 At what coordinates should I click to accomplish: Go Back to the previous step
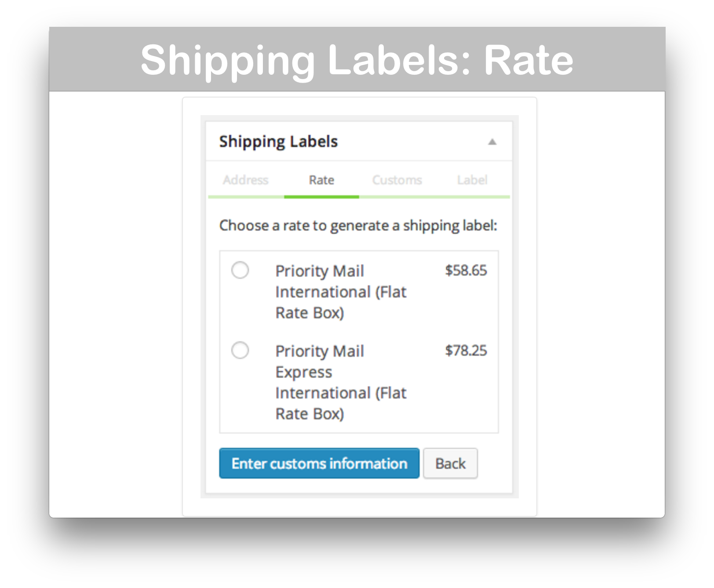(x=450, y=463)
